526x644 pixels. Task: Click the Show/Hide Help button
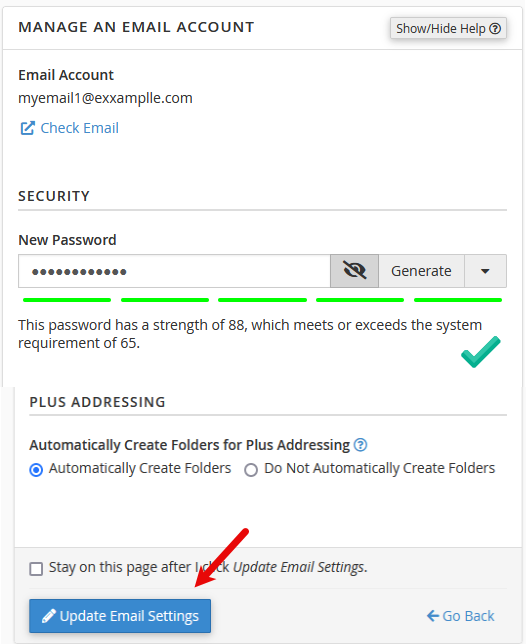point(448,28)
